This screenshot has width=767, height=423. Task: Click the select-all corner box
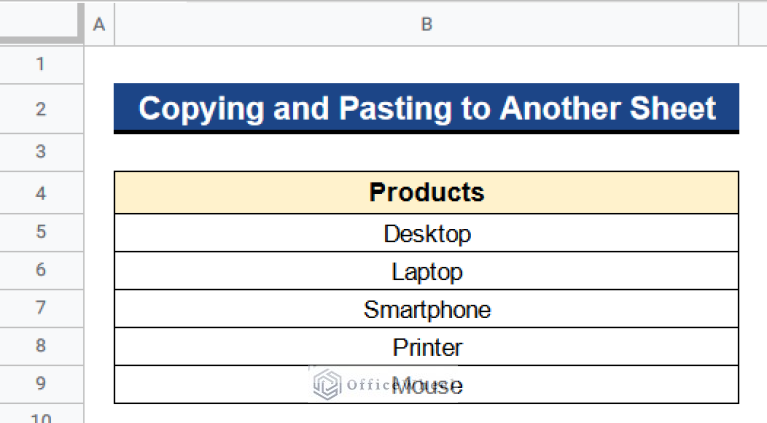click(41, 23)
